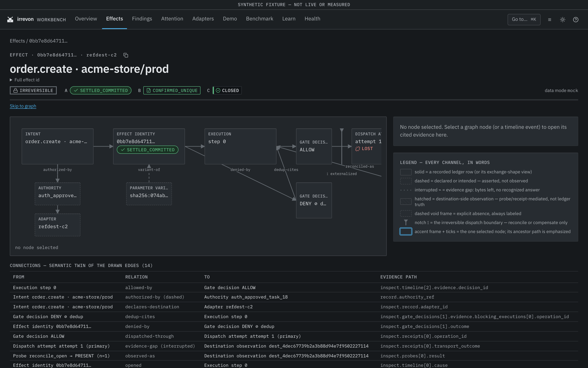Click the IRREVERSIBLE badge

[x=33, y=91]
